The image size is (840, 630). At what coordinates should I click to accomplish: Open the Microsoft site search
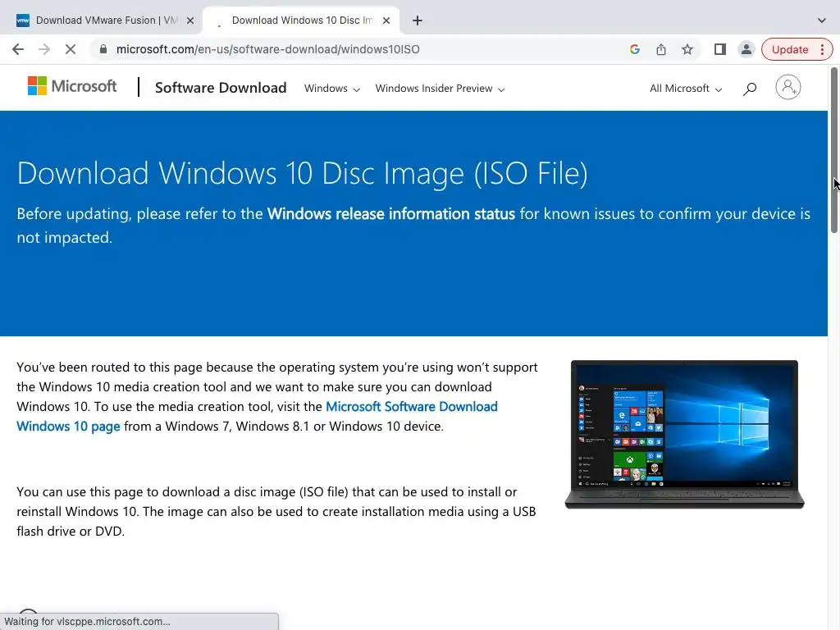750,89
